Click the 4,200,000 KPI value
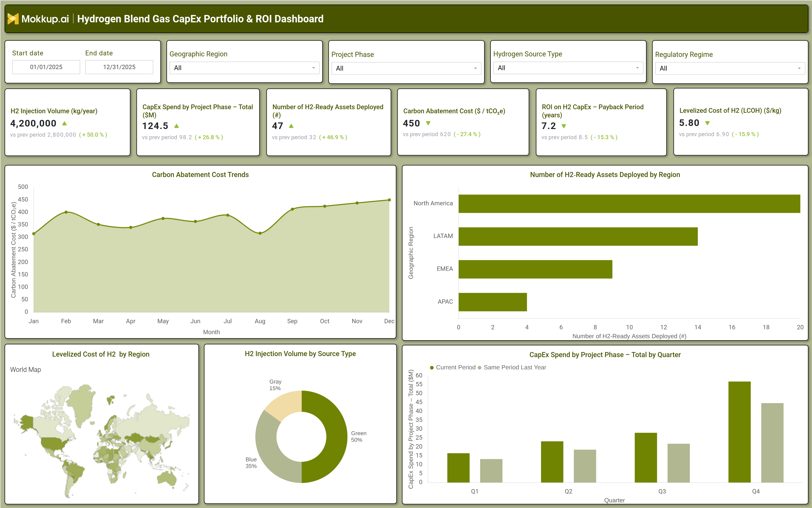812x508 pixels. (x=33, y=123)
